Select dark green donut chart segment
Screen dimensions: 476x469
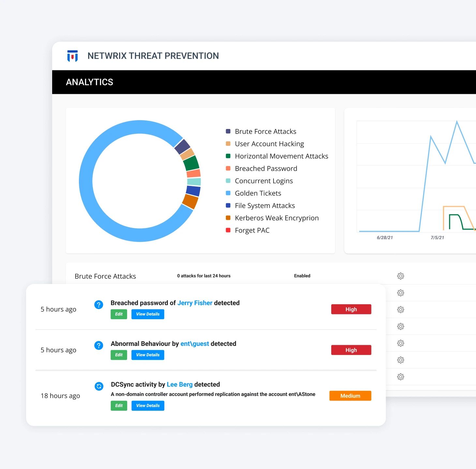191,163
